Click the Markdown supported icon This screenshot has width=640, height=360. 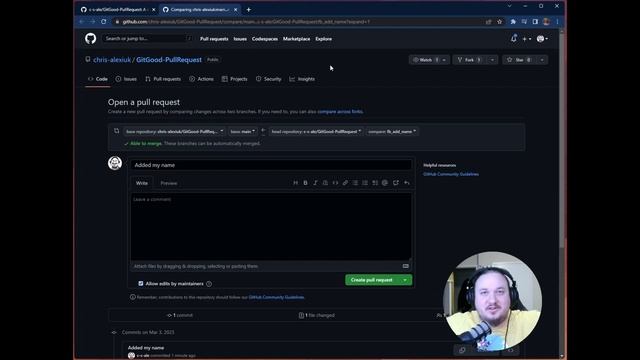coord(405,266)
